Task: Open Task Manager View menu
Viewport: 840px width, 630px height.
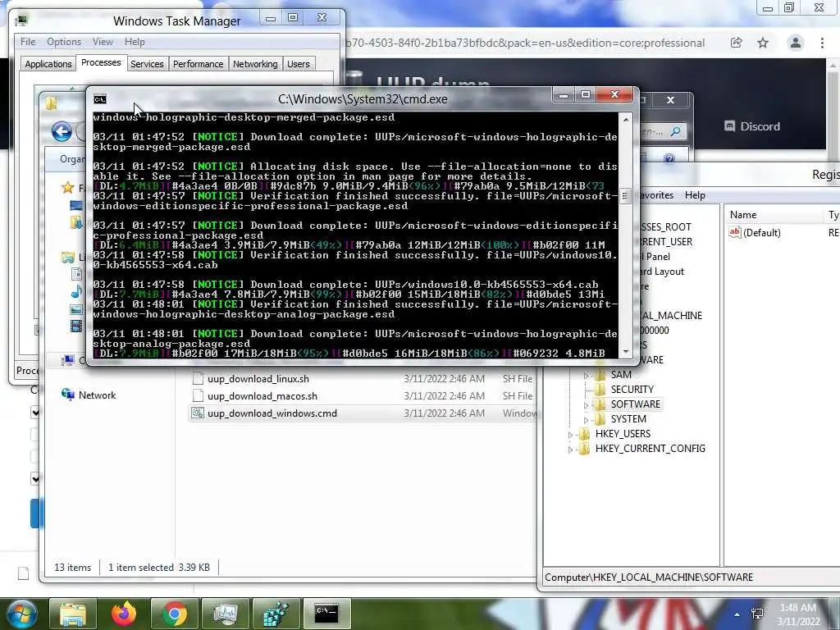Action: 103,42
